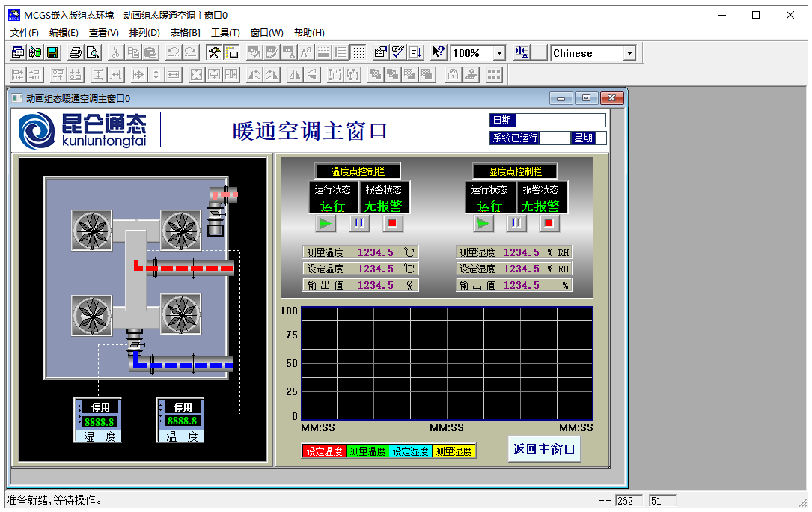Click the 返回主窗口 button
The width and height of the screenshot is (812, 512).
(544, 449)
